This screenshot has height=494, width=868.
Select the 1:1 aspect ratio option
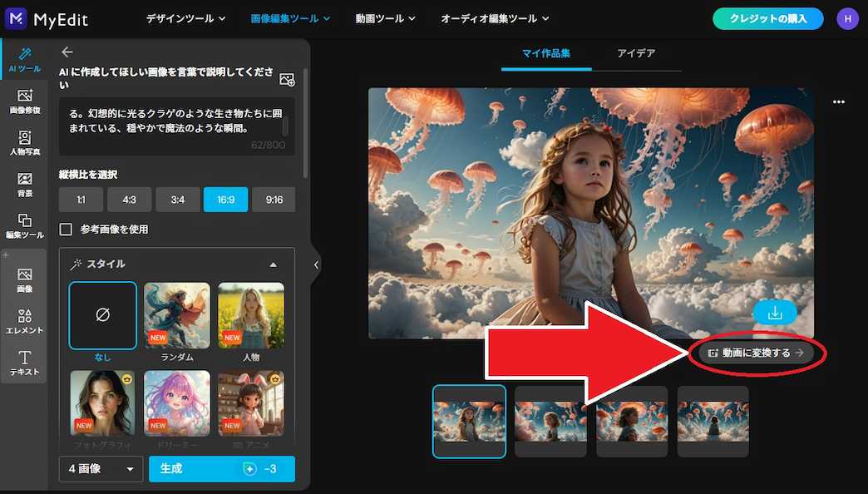(80, 199)
